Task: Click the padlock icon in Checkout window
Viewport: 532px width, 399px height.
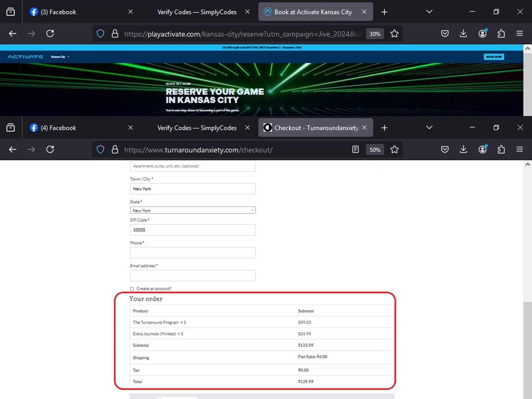Action: (115, 149)
